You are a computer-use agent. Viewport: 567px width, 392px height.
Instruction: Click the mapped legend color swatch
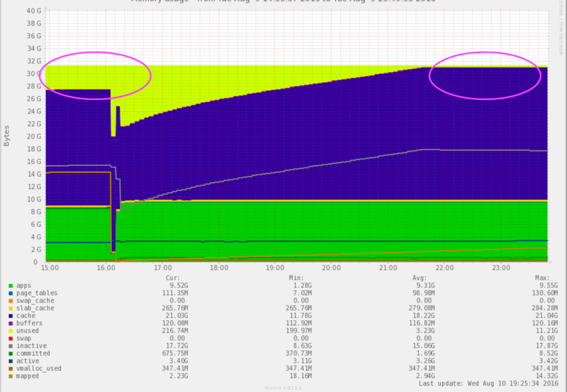tap(11, 376)
